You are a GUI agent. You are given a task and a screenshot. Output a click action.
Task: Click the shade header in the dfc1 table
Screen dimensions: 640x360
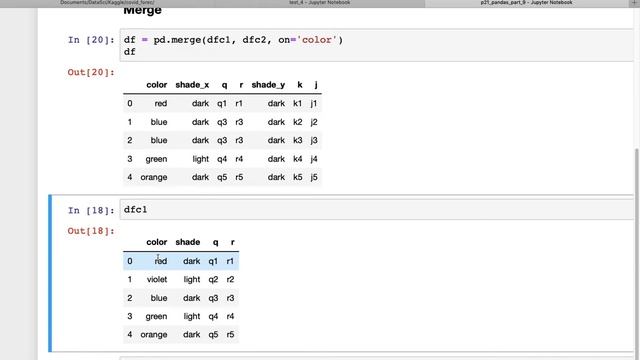(x=188, y=242)
